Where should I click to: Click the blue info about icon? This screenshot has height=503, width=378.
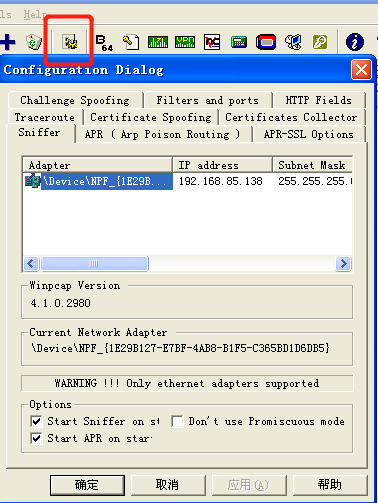355,42
